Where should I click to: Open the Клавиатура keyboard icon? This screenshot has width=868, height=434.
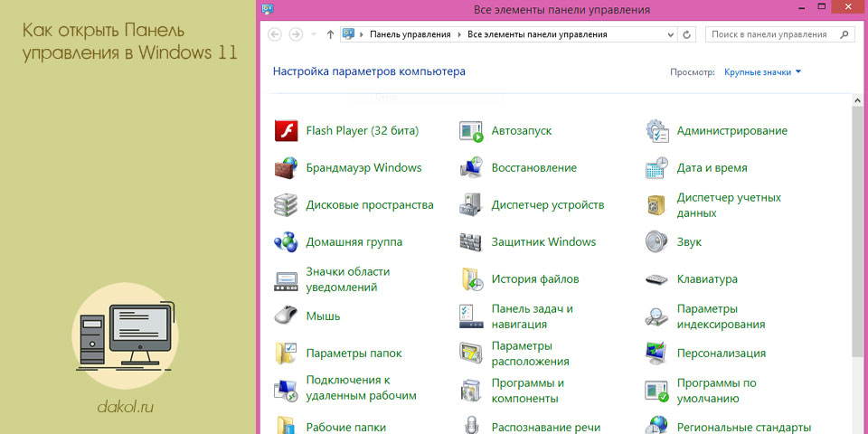pos(657,279)
